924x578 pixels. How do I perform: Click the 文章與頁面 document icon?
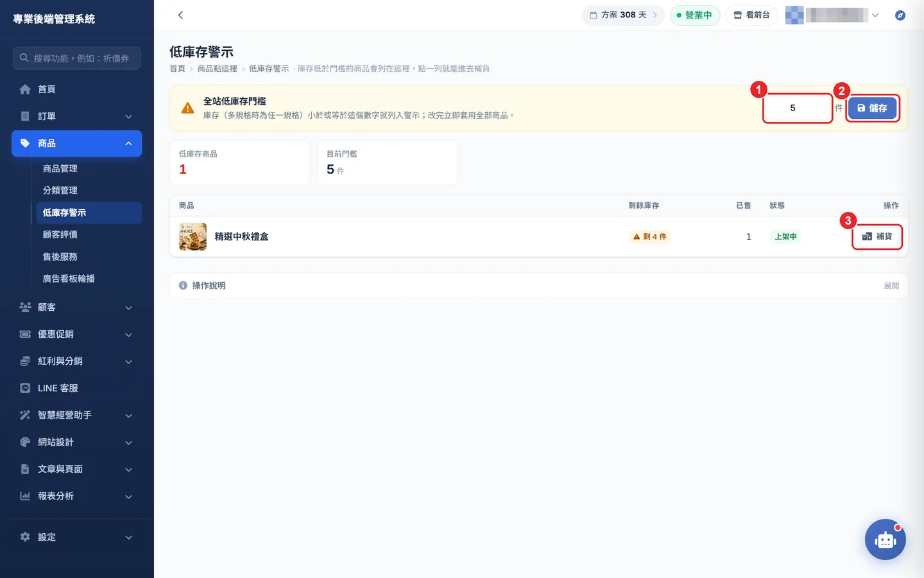(25, 469)
